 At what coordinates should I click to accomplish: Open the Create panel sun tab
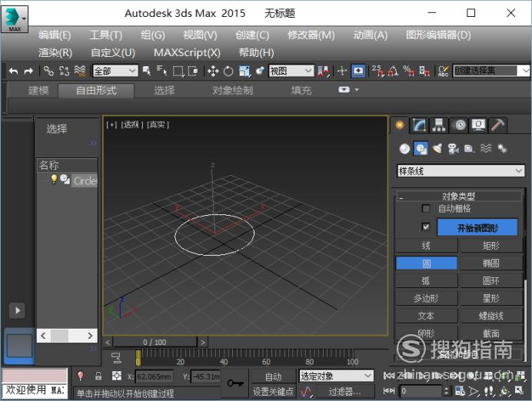point(400,125)
